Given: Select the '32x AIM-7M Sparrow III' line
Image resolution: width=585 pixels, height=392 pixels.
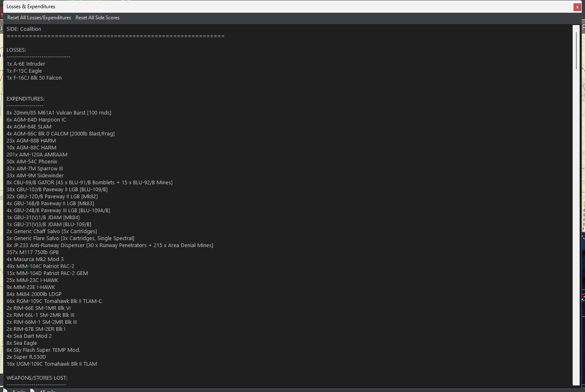Looking at the screenshot, I should click(35, 169).
